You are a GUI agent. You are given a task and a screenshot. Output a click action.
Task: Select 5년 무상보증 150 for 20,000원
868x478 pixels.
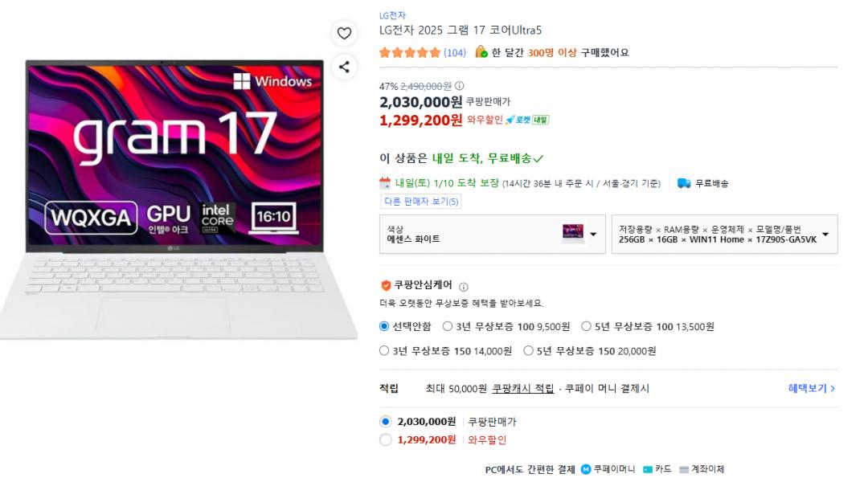pos(528,351)
